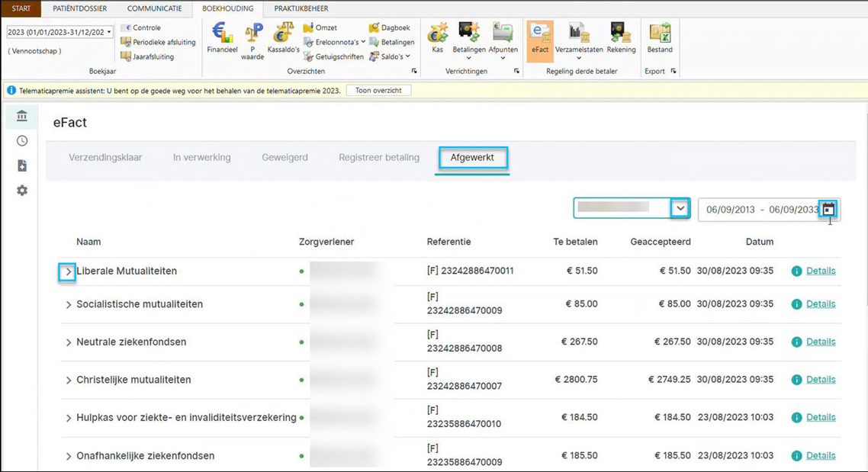Open Details for Neutrale ziekenfondsen
This screenshot has height=472, width=868.
click(821, 342)
